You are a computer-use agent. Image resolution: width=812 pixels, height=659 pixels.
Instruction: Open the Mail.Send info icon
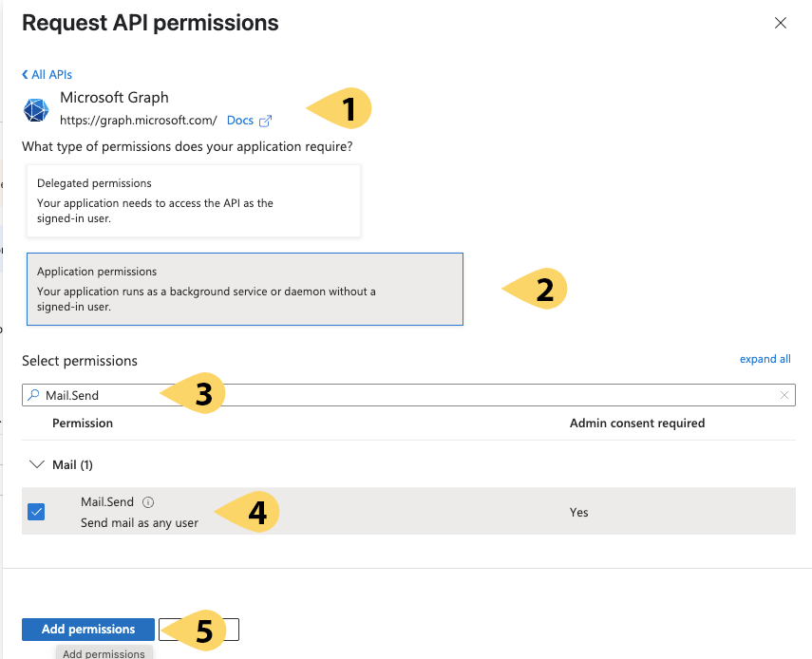tap(148, 501)
